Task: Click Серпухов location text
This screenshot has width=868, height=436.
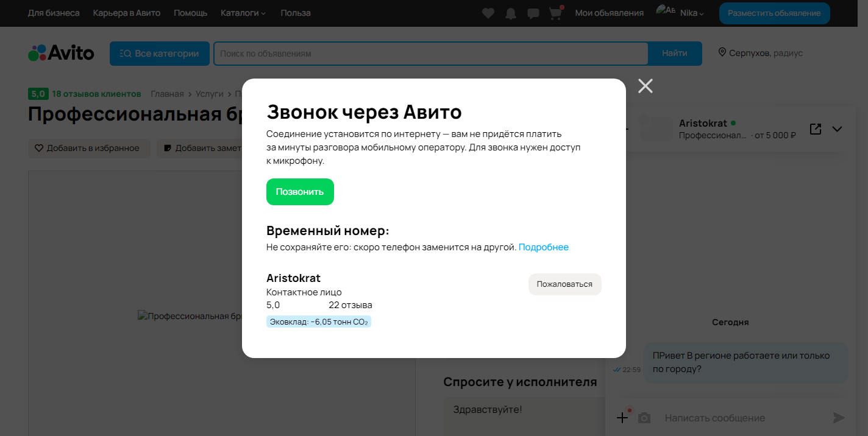Action: pos(750,53)
